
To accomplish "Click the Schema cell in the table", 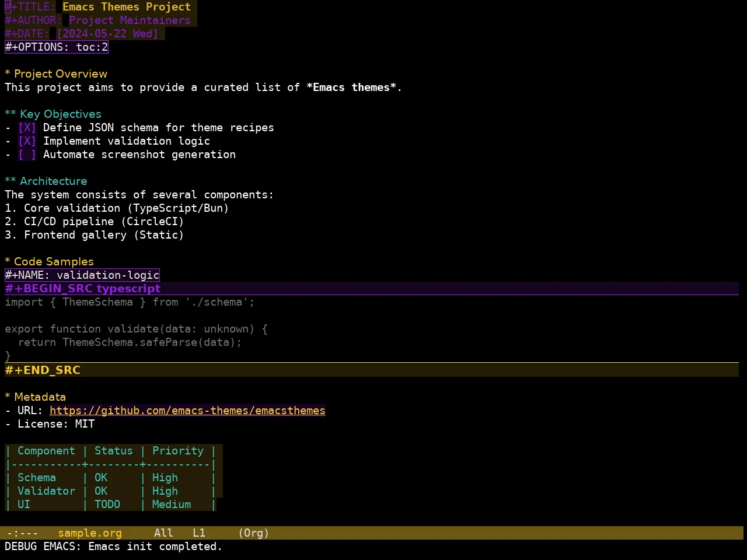I will [x=37, y=478].
